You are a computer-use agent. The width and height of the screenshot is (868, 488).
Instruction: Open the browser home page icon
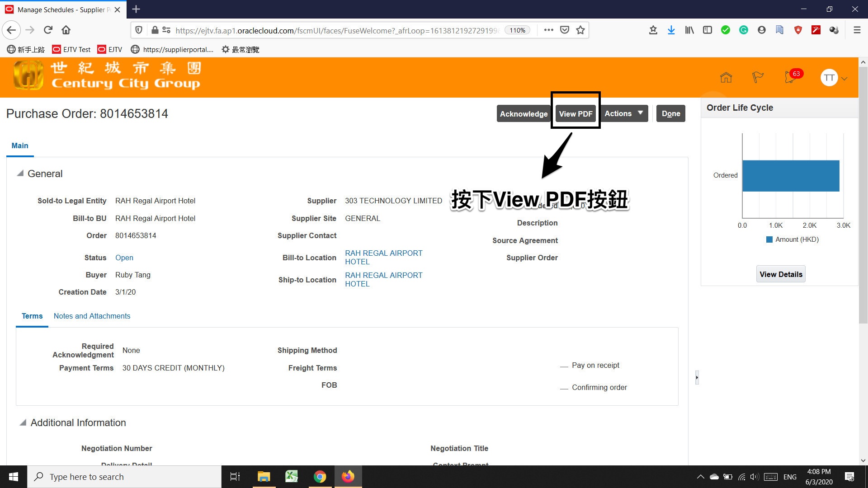(66, 30)
